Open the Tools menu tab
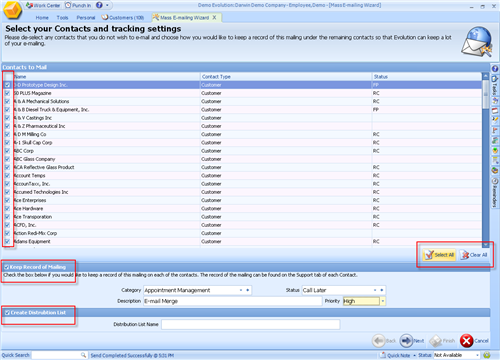Image resolution: width=500 pixels, height=360 pixels. pos(62,18)
